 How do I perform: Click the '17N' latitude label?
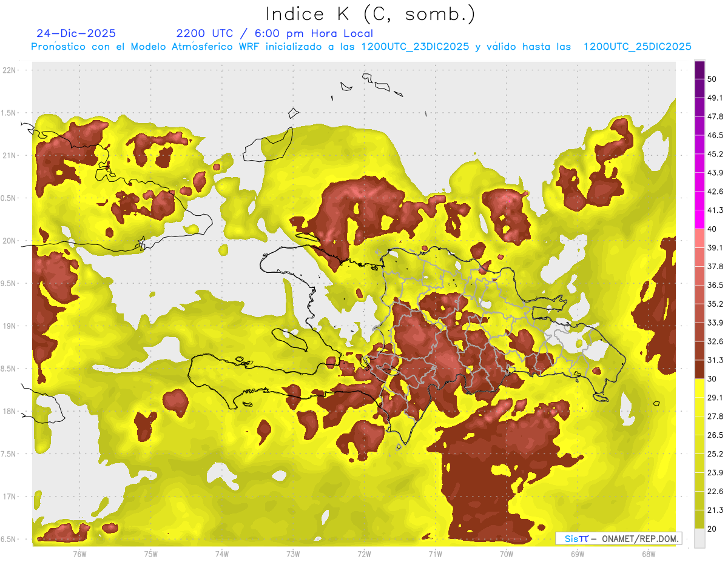pyautogui.click(x=10, y=497)
